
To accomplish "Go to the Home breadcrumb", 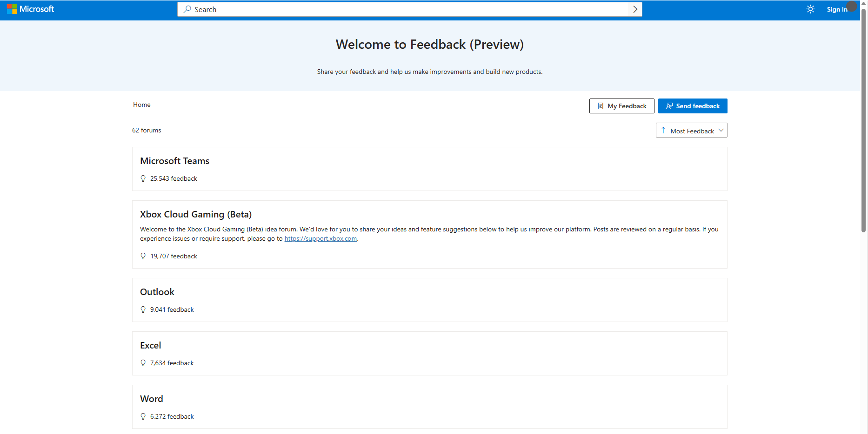I will coord(142,105).
